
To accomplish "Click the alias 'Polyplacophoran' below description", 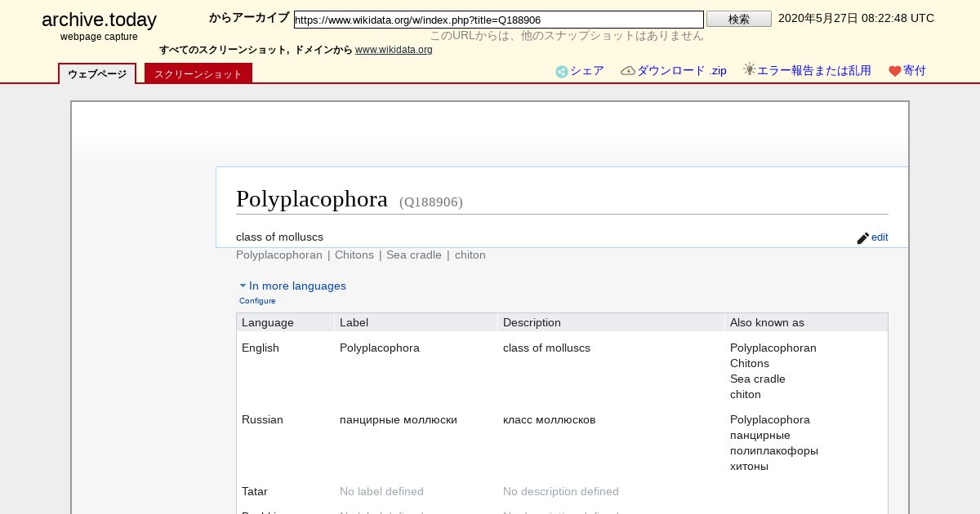I will click(x=279, y=255).
